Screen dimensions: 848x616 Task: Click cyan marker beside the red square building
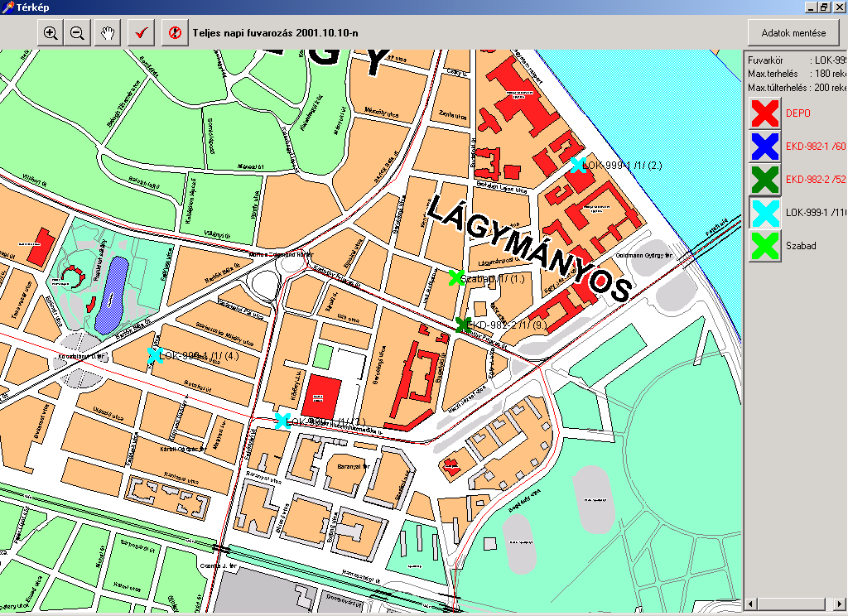pyautogui.click(x=282, y=421)
